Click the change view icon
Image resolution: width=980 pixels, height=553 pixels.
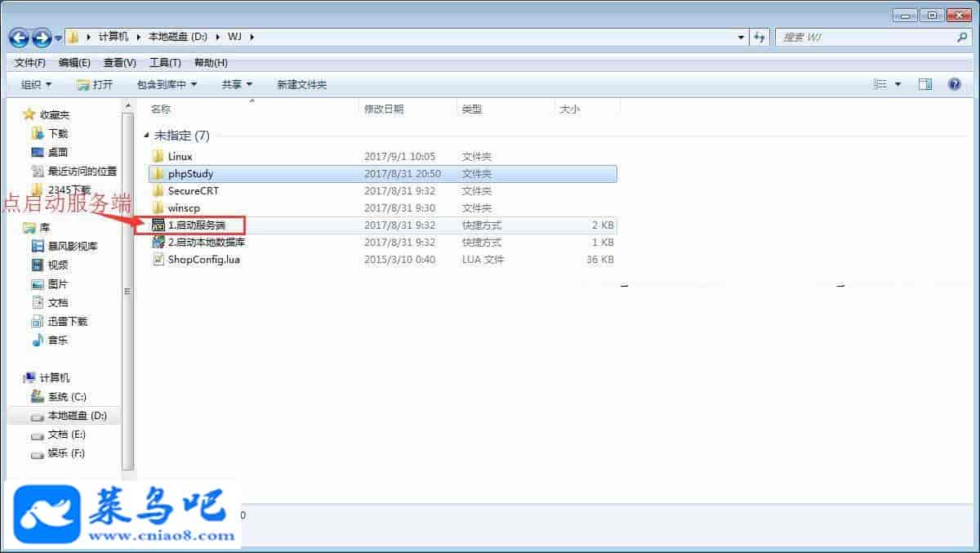[880, 85]
